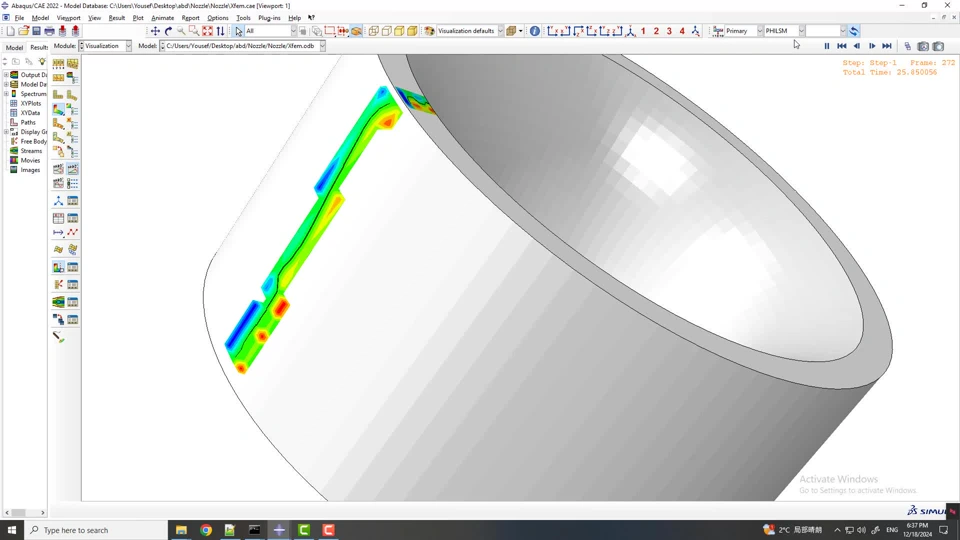Select the Box Zoom tool
Image resolution: width=960 pixels, height=540 pixels.
[x=194, y=31]
